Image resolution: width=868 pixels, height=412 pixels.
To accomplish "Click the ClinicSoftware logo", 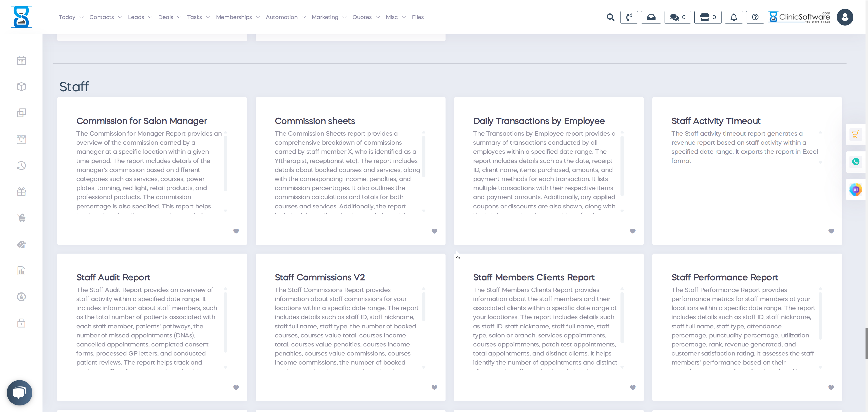I will coord(799,17).
